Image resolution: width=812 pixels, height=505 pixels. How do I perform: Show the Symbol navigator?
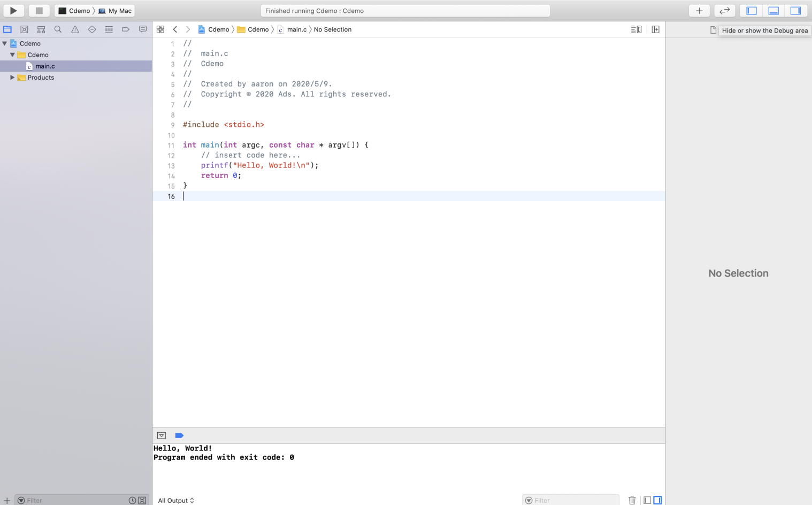coord(41,29)
